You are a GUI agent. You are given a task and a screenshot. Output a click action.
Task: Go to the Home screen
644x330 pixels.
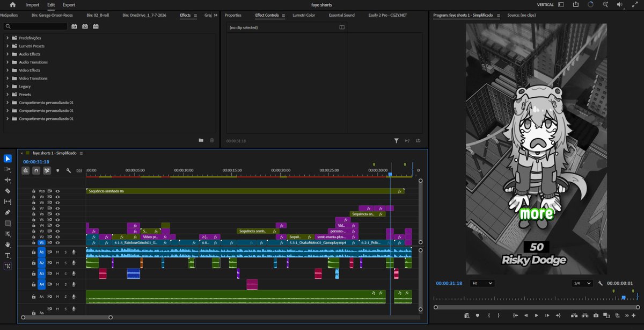pos(13,4)
